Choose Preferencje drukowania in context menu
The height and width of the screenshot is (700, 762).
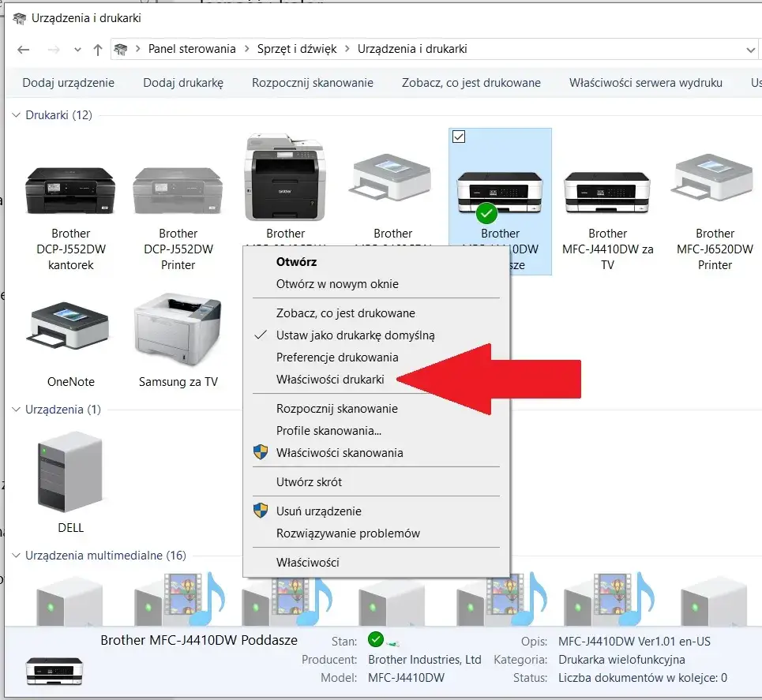[337, 357]
